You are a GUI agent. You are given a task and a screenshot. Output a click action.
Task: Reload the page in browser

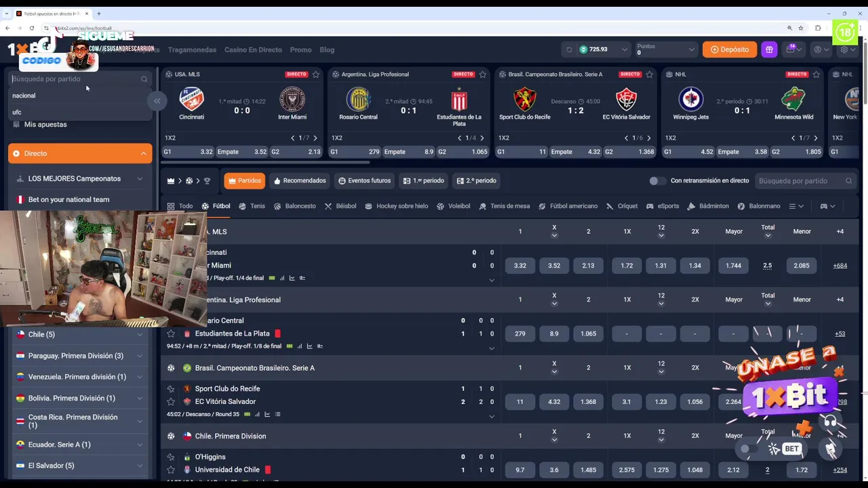(x=32, y=28)
